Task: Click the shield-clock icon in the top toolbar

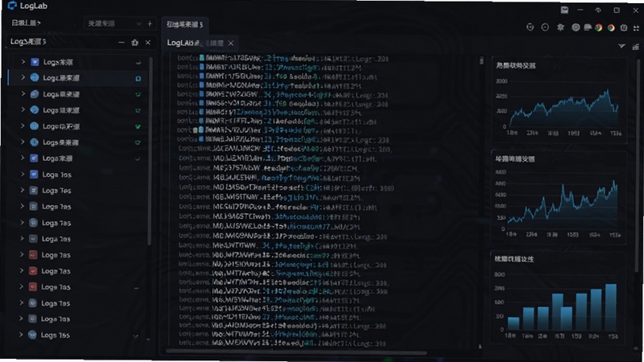Action: pyautogui.click(x=530, y=27)
